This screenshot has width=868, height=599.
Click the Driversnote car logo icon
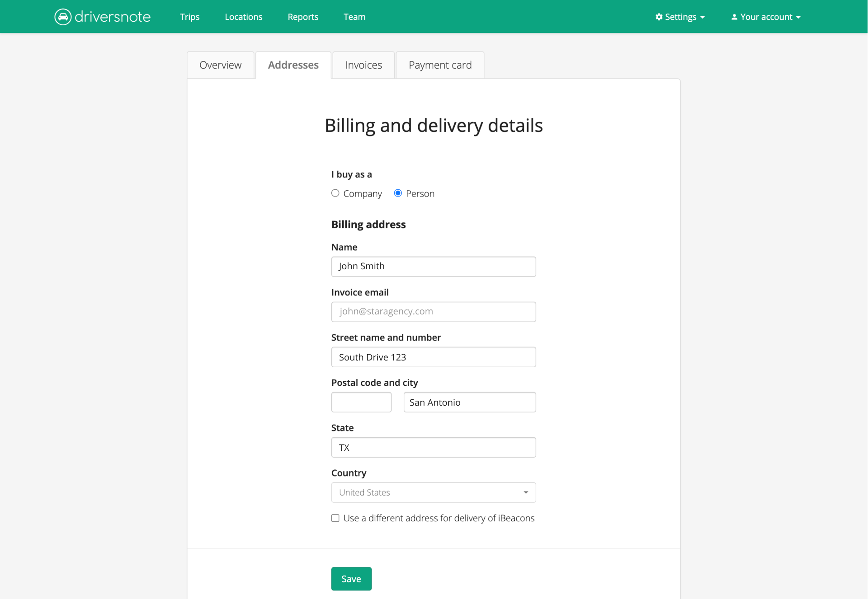[x=63, y=17]
